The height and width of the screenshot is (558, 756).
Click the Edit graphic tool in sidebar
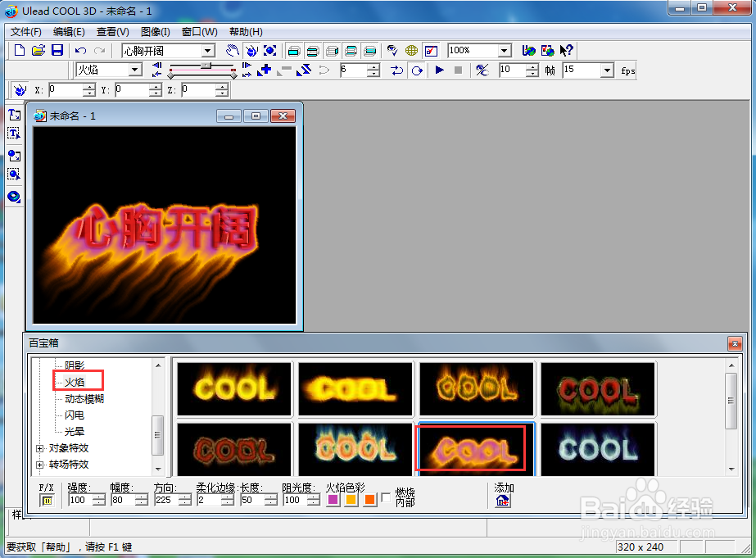tap(14, 174)
